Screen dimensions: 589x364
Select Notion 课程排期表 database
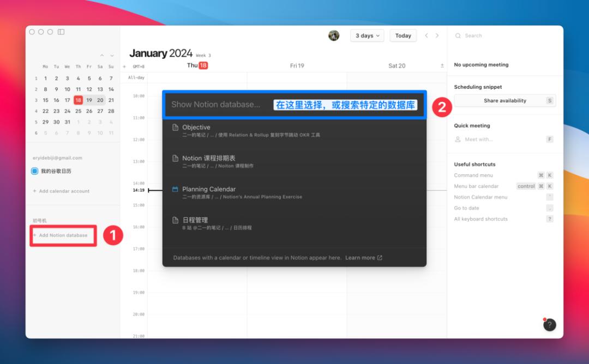[294, 161]
